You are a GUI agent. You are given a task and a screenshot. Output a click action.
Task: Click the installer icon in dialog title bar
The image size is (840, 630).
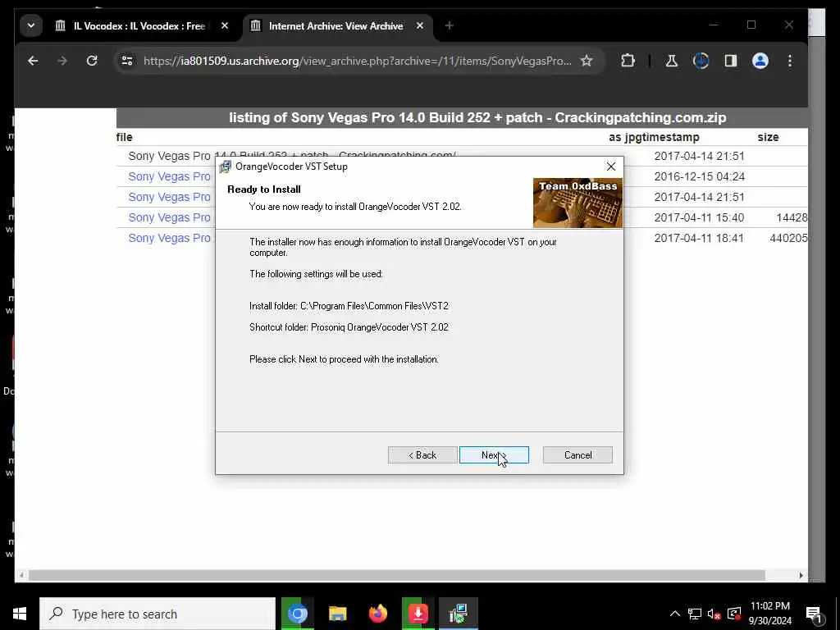pos(225,167)
